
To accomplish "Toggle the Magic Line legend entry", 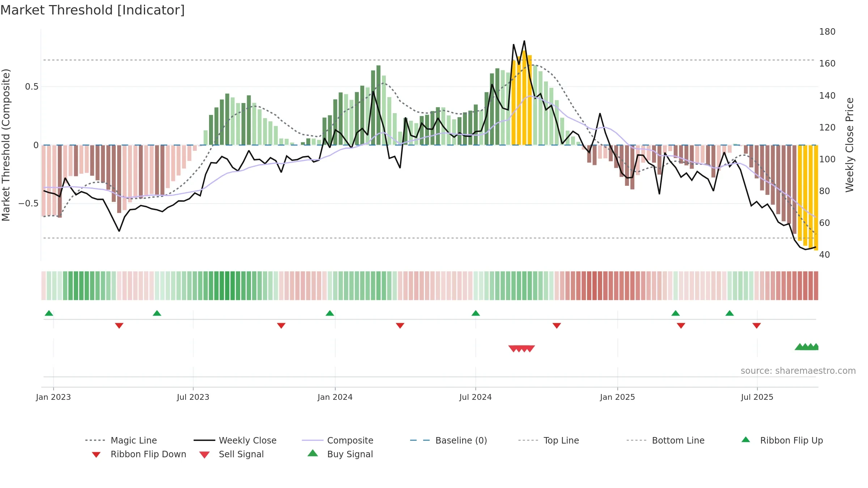I will tap(121, 440).
